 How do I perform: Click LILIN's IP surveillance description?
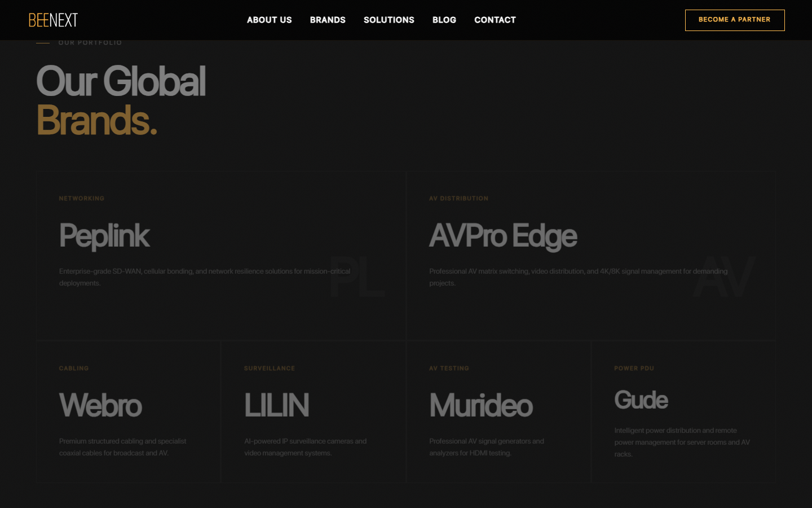coord(306,447)
